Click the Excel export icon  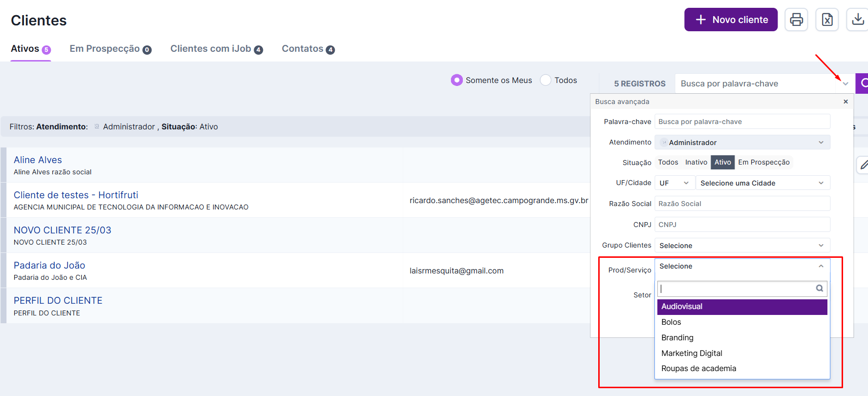827,20
